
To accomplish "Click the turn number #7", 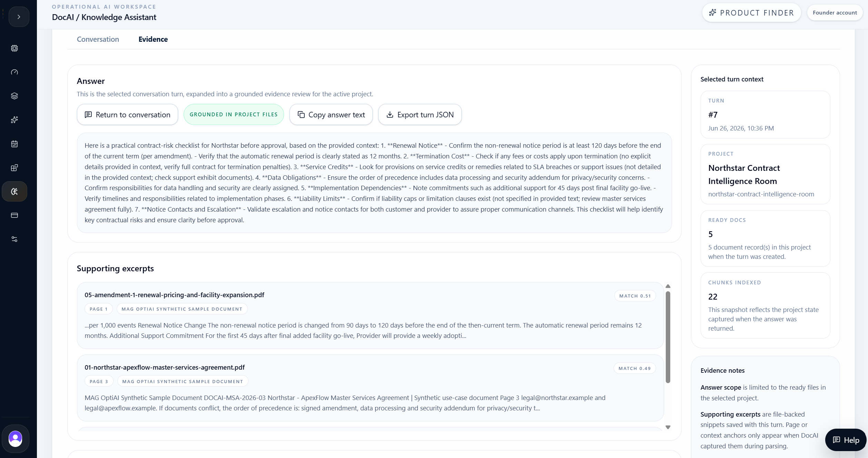I will click(x=713, y=115).
